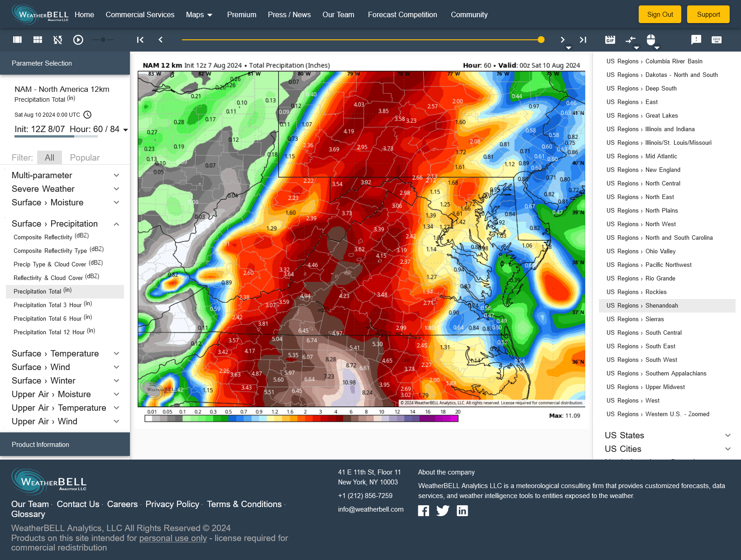Play the forecast animation
This screenshot has width=741, height=560.
(x=78, y=40)
